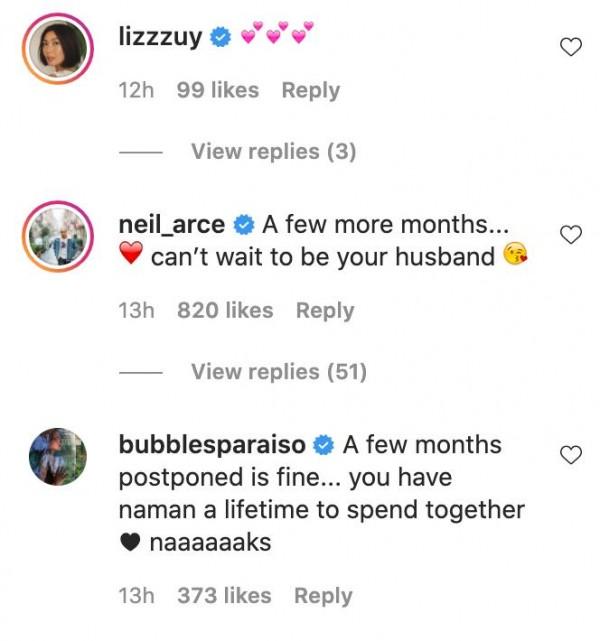Viewport: 600px width, 641px height.
Task: View the 99 likes on lizzzuy's comment
Action: point(217,90)
